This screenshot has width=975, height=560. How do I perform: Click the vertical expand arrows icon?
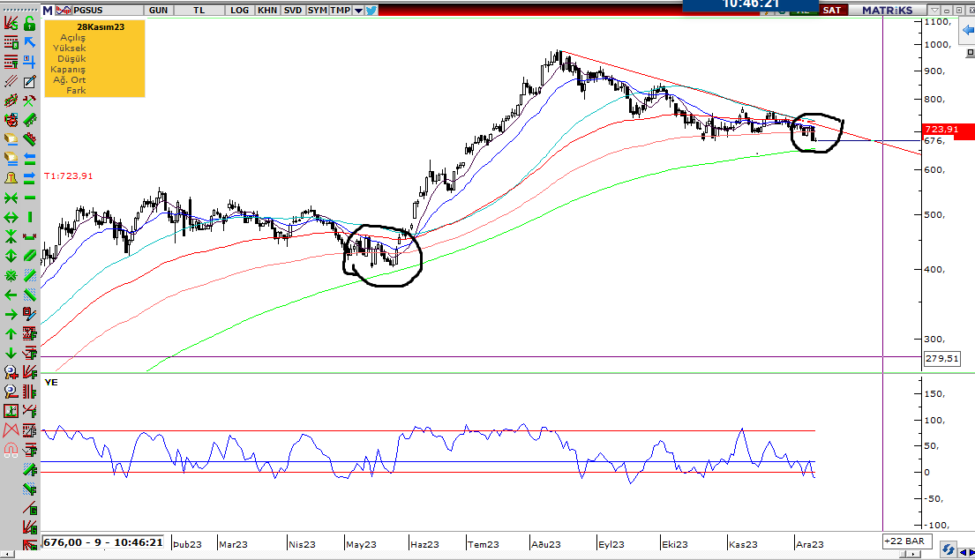coord(11,256)
